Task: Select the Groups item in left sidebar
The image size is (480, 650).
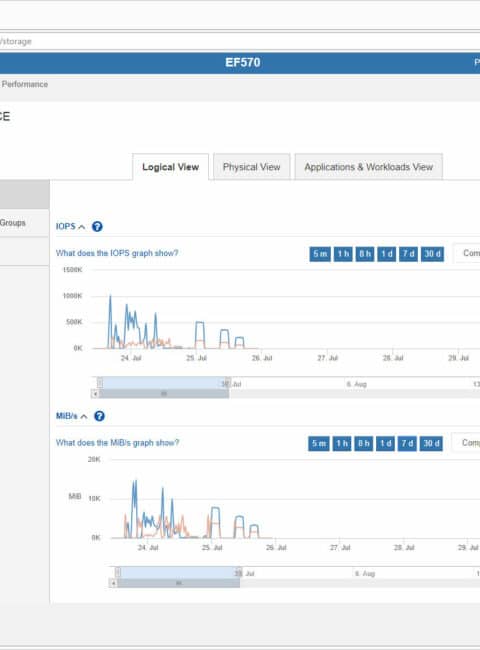Action: 24,223
